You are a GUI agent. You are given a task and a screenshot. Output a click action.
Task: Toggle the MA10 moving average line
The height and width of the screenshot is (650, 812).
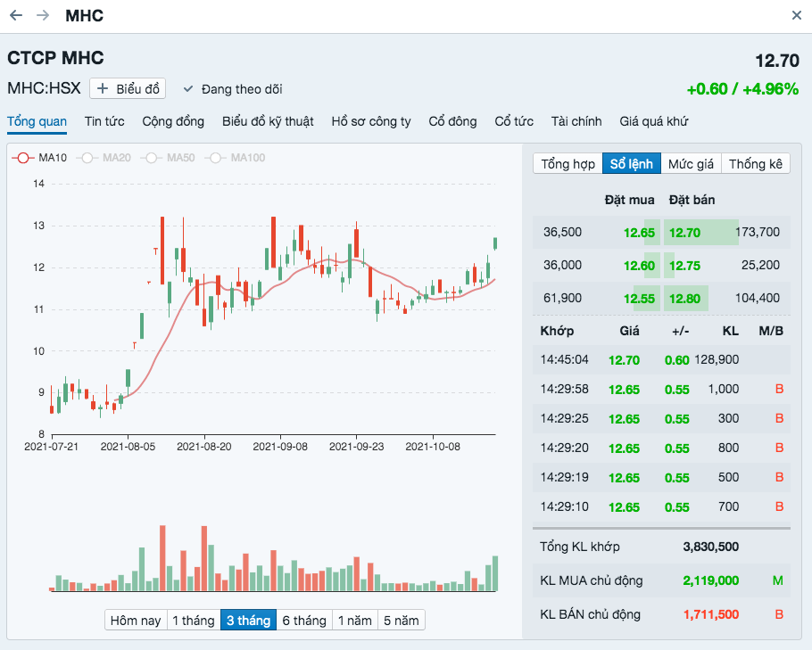40,158
